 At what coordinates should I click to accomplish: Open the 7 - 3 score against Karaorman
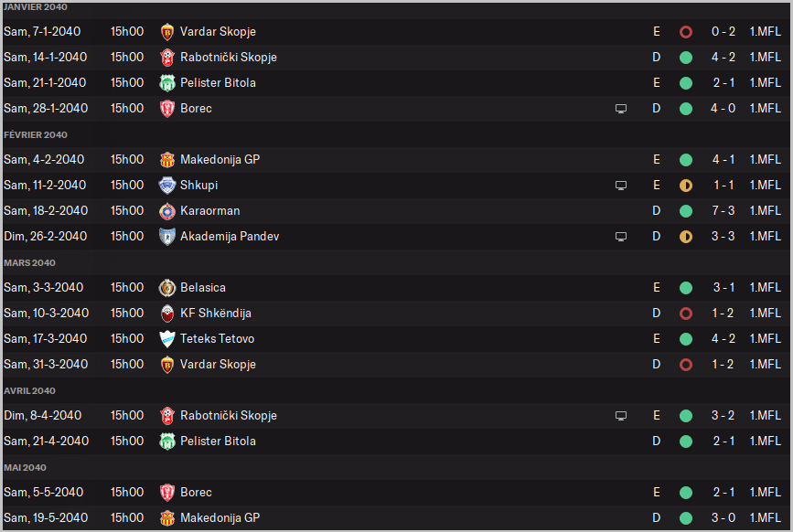click(x=723, y=210)
